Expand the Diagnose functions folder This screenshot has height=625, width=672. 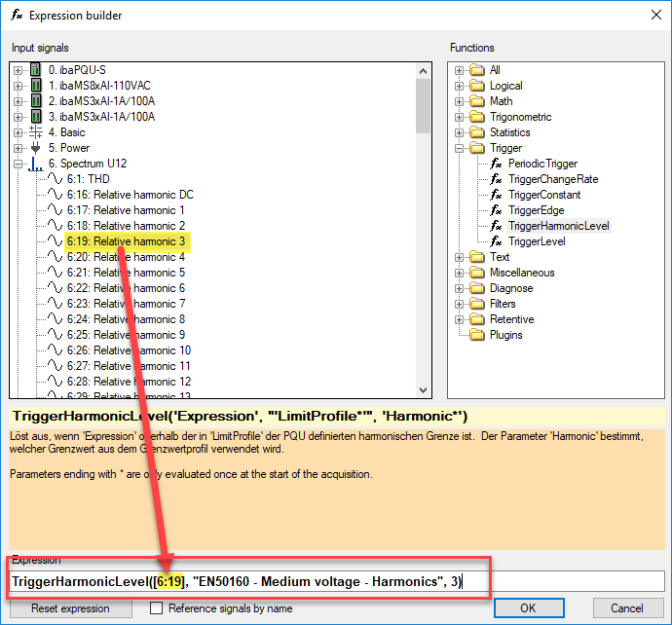[x=459, y=288]
